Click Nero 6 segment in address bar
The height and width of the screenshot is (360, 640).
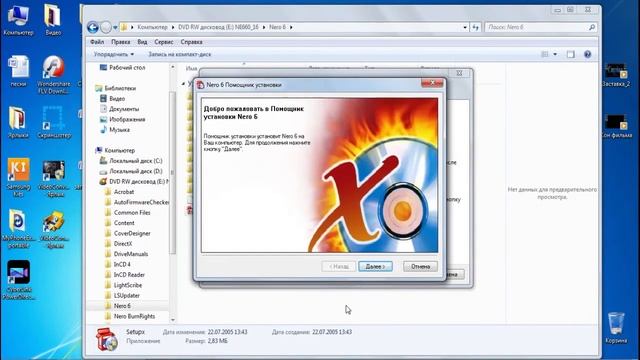pyautogui.click(x=277, y=27)
